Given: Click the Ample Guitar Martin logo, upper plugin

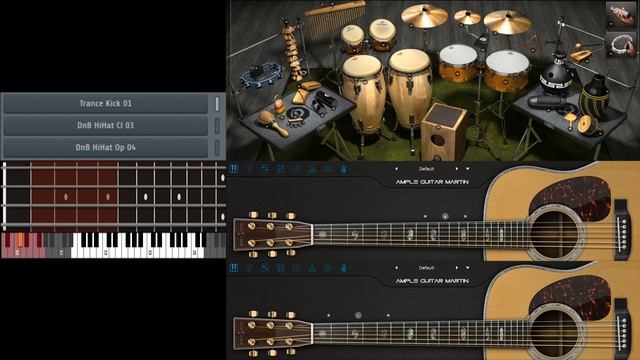Looking at the screenshot, I should tap(432, 182).
